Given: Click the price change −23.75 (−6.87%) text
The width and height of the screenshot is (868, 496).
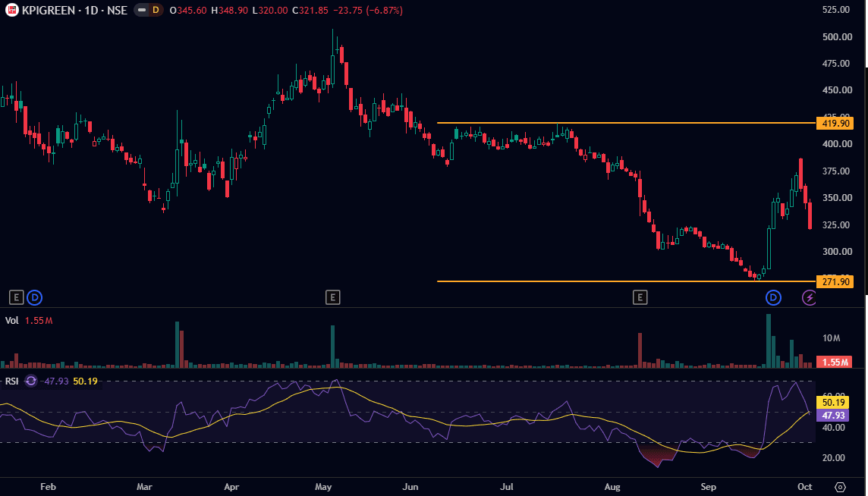Looking at the screenshot, I should (367, 11).
